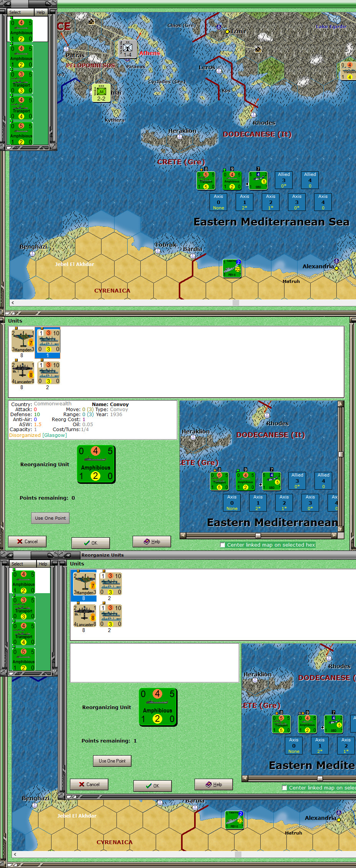Confirm OK in dialog showing Points remaining 1
Screen dimensions: 356x868
pyautogui.click(x=153, y=786)
